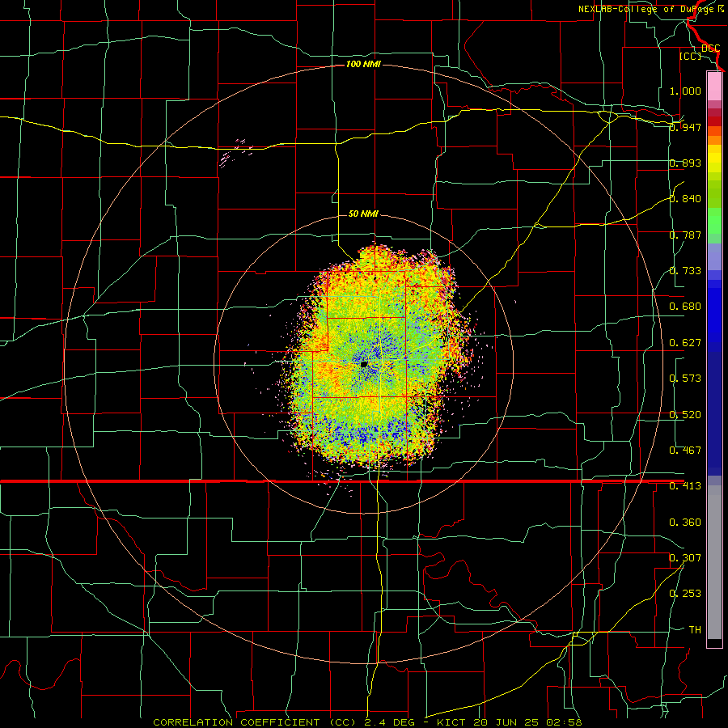Click the 0.627 scale label
The width and height of the screenshot is (728, 728).
click(685, 343)
